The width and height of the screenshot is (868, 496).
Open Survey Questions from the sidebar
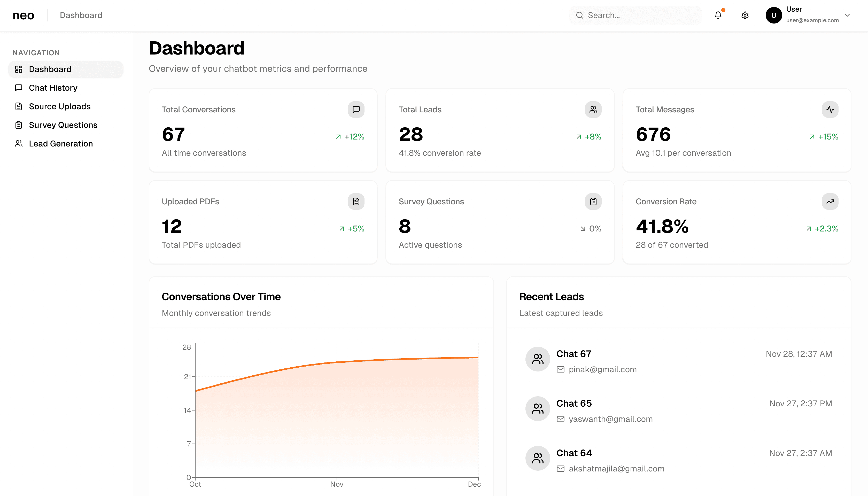point(63,125)
